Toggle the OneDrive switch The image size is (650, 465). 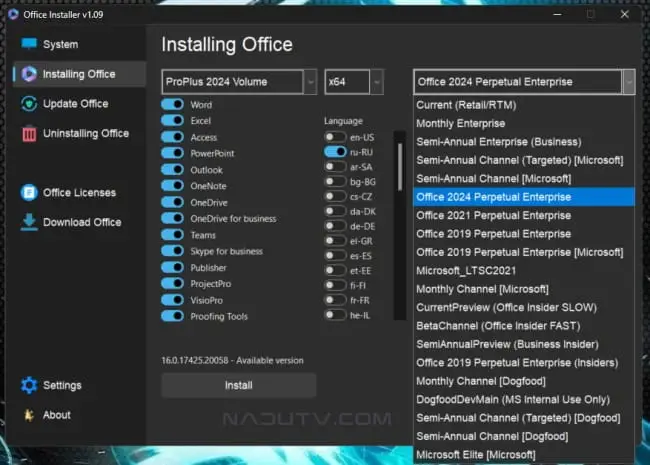(x=172, y=202)
